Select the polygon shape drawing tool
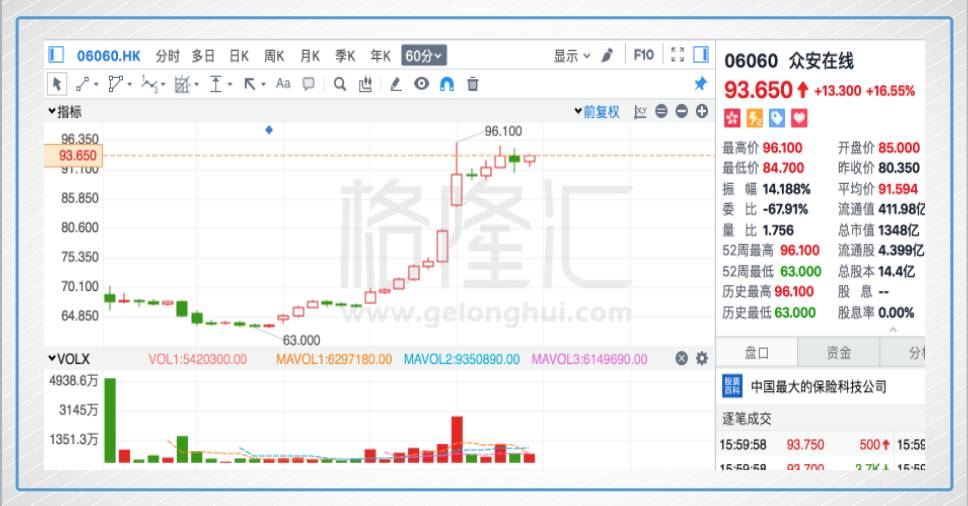This screenshot has width=968, height=506. pyautogui.click(x=115, y=84)
